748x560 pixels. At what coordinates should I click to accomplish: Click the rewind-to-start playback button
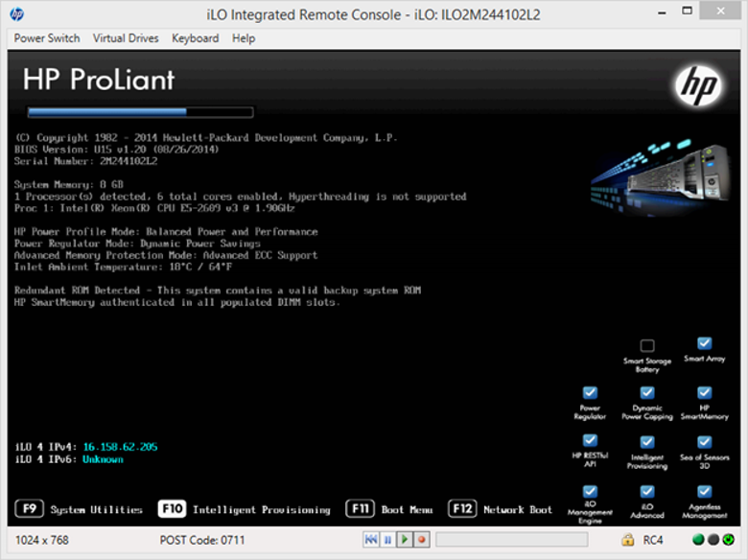point(371,540)
